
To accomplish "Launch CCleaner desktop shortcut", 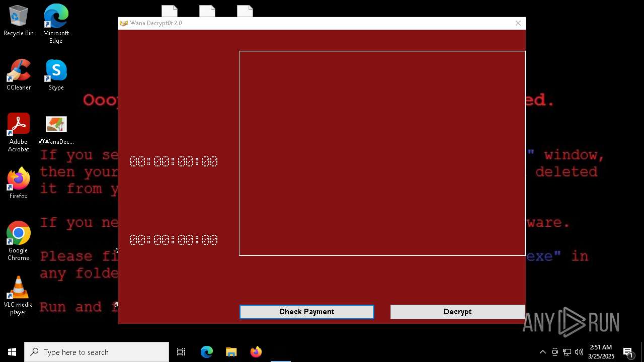I will pyautogui.click(x=19, y=75).
